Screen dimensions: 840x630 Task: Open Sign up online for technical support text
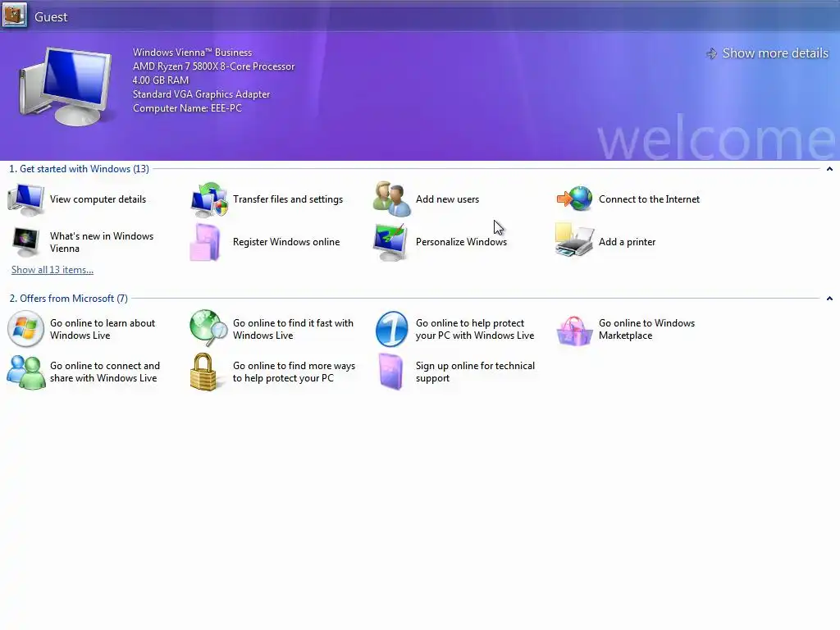475,372
